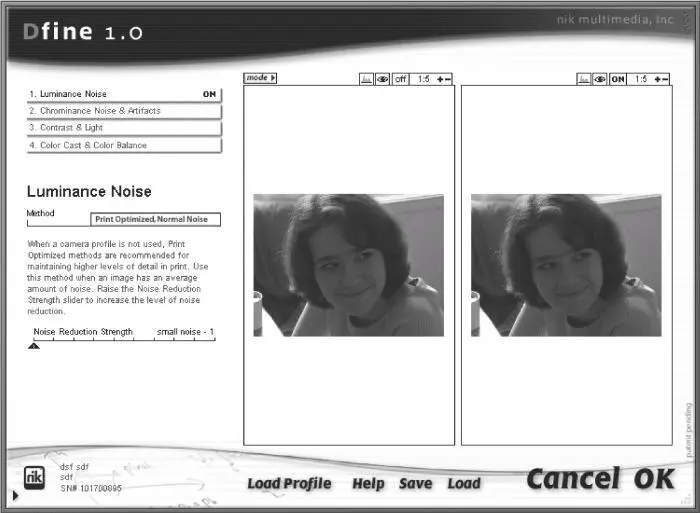Open Chrominance Noise & Artifacts section
Screen dimensions: 700x513
tap(123, 111)
